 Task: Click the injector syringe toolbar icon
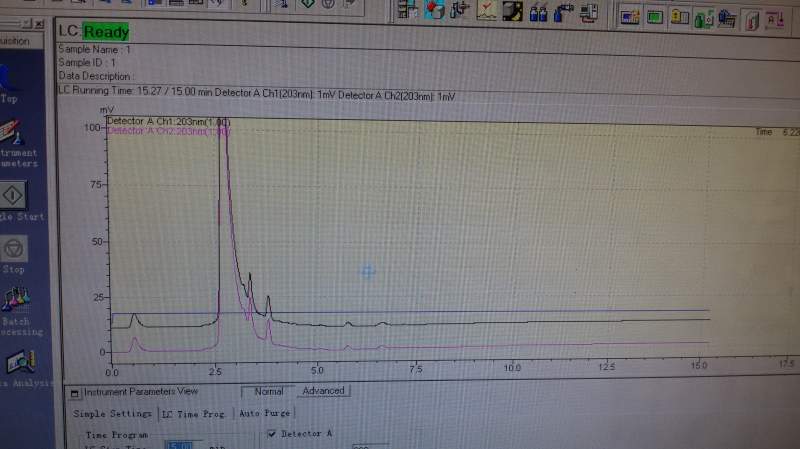tap(459, 10)
